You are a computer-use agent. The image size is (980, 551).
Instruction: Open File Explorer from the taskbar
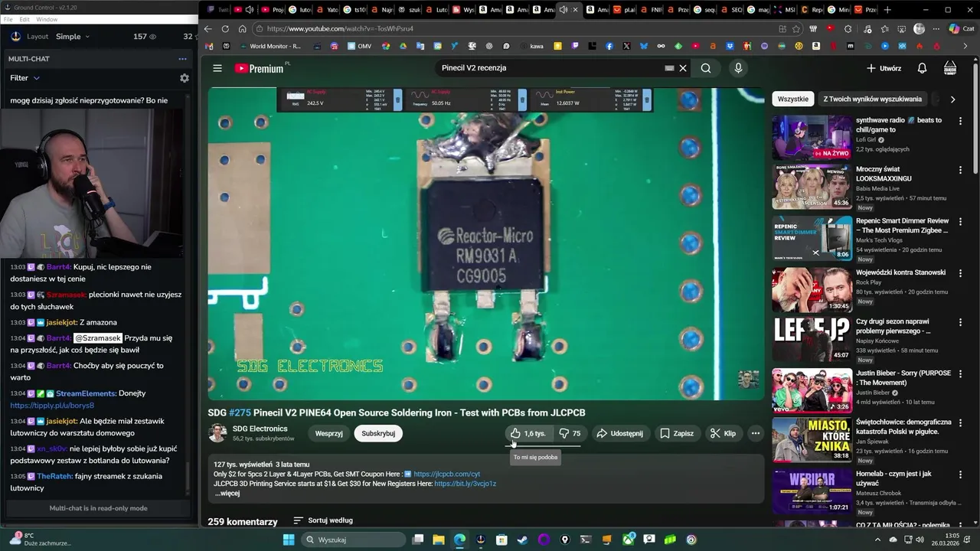439,540
